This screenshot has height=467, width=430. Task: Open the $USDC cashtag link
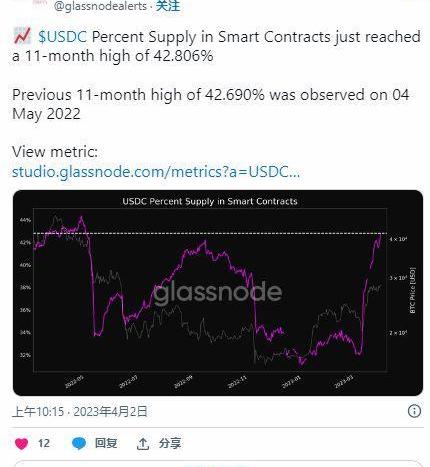pos(63,37)
